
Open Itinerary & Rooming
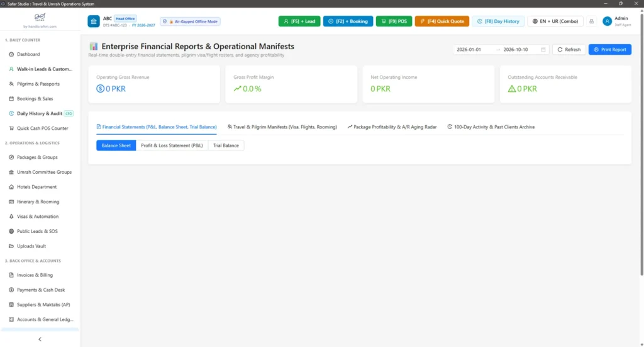click(40, 202)
